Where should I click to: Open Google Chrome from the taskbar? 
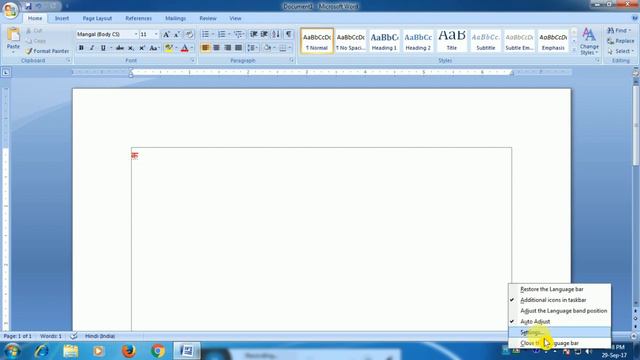click(x=158, y=351)
